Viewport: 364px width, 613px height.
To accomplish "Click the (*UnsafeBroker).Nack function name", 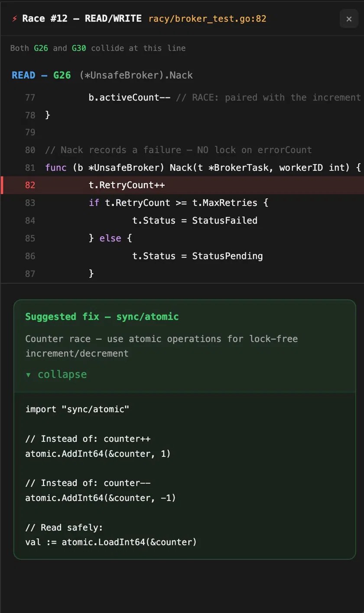I will click(x=136, y=75).
